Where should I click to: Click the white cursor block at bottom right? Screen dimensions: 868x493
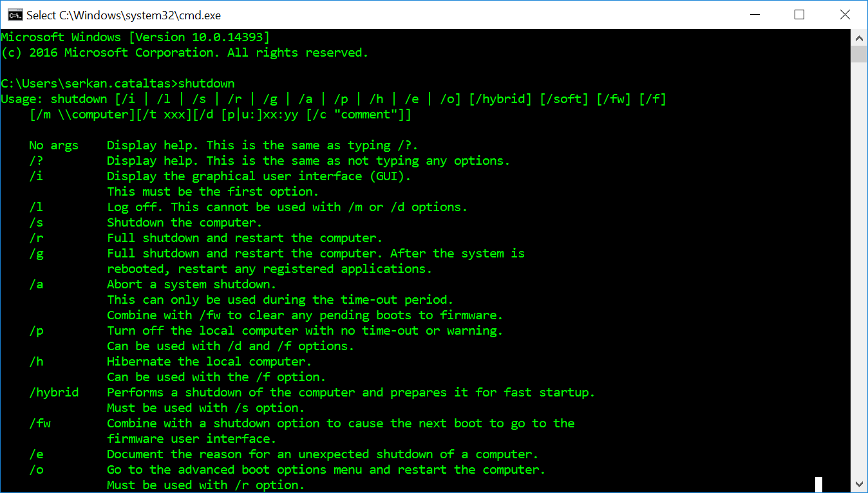tap(818, 484)
